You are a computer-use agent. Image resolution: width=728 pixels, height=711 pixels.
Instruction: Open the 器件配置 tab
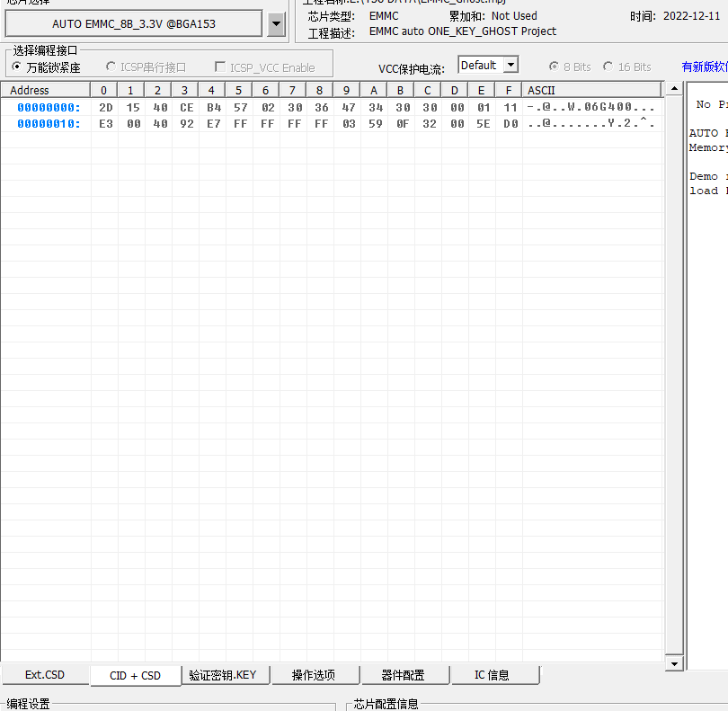click(403, 675)
